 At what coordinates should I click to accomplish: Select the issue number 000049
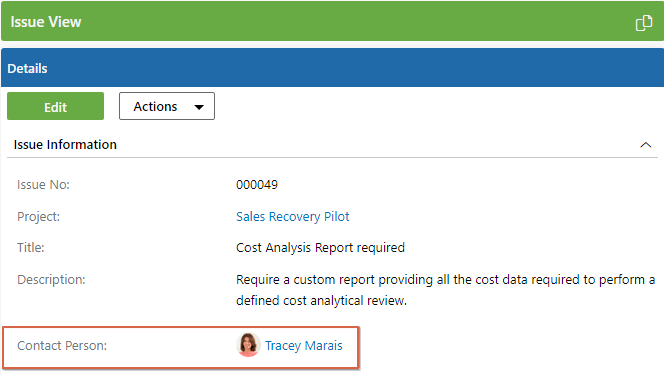[257, 185]
